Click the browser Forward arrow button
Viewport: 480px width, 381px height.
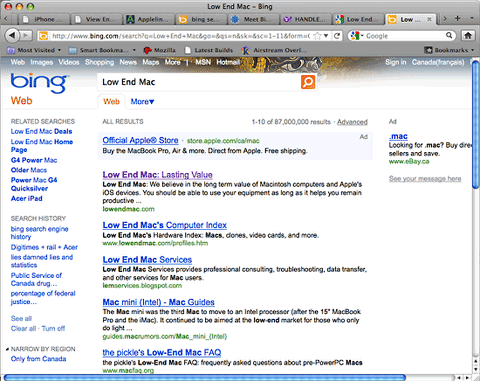click(26, 35)
